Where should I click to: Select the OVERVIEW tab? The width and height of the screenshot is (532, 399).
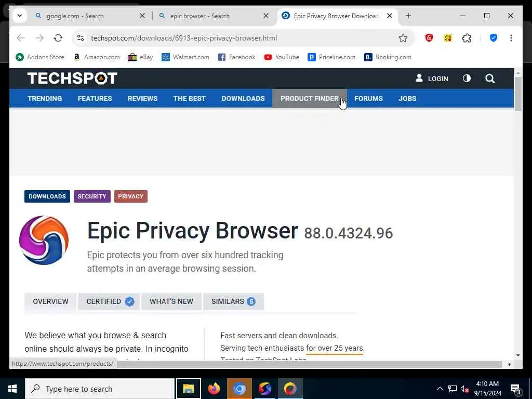pos(50,301)
